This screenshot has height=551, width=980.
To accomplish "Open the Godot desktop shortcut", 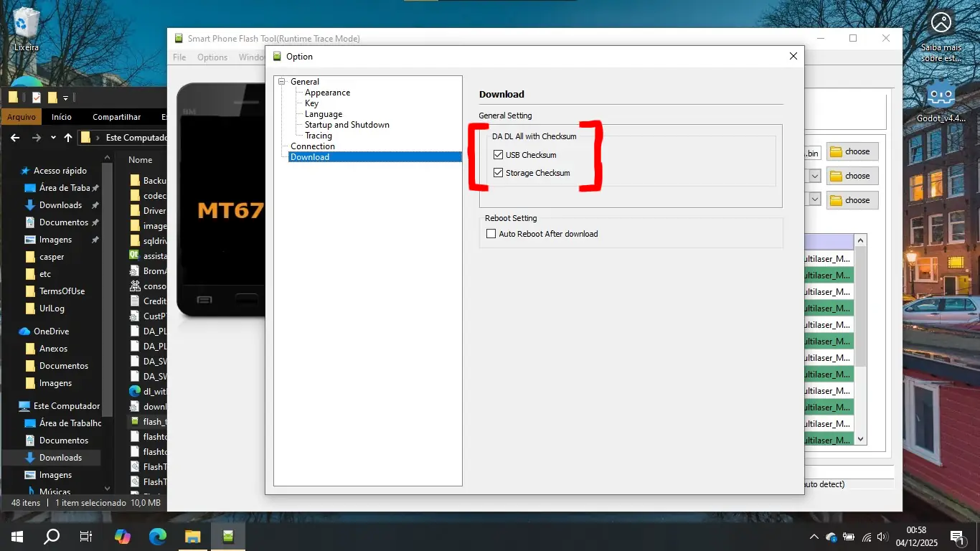I will [941, 100].
